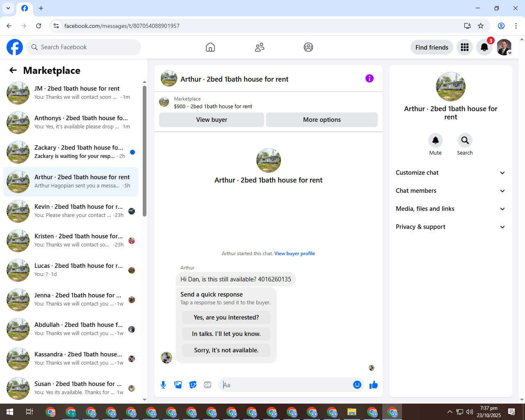Open the account profile picture menu

(x=504, y=47)
